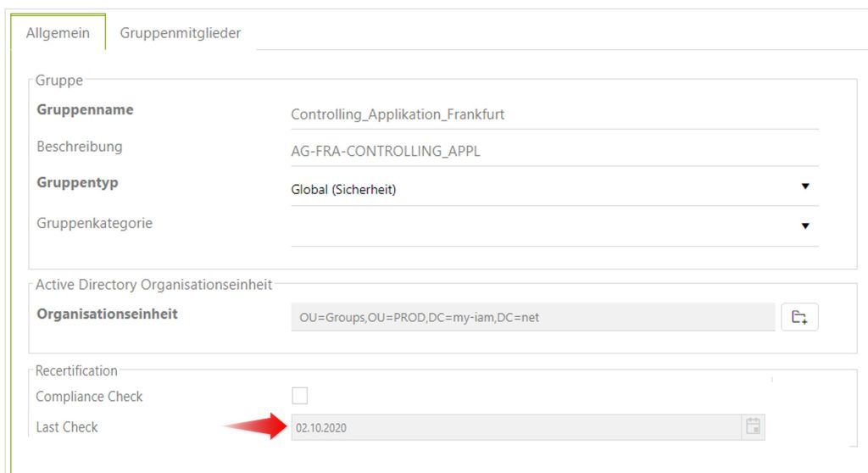Click the Last Check label
This screenshot has height=473, width=868.
click(67, 427)
